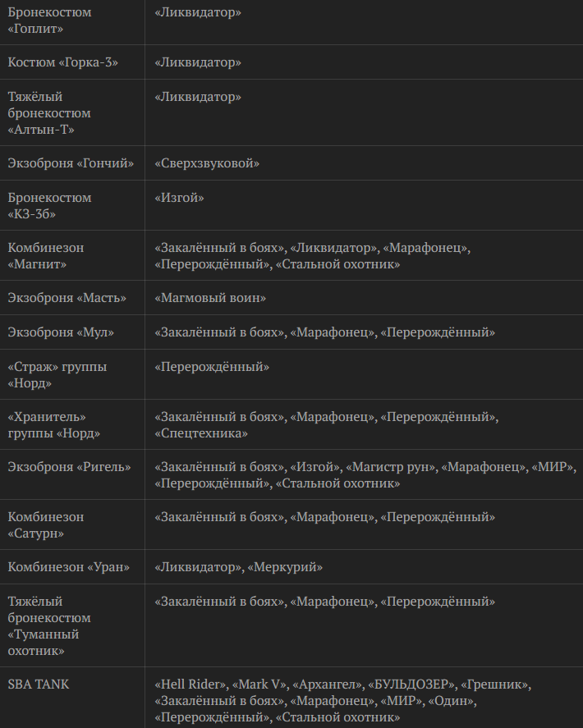Select «Архангел» skin name
Screen dimensions: 583x728
pos(326,684)
